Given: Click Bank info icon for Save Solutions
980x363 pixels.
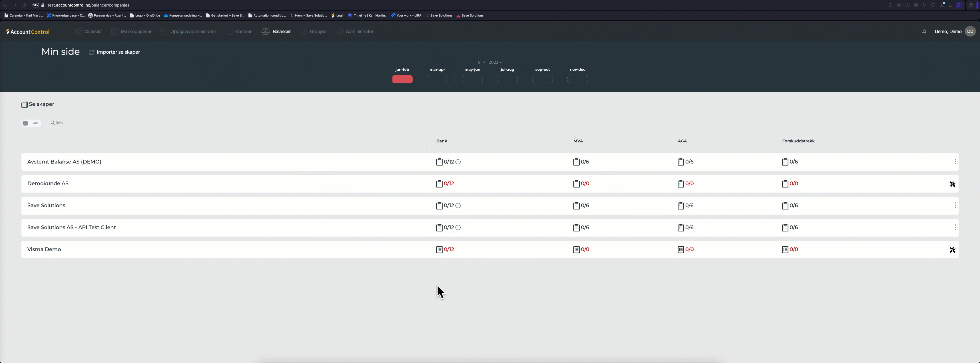Looking at the screenshot, I should 458,206.
